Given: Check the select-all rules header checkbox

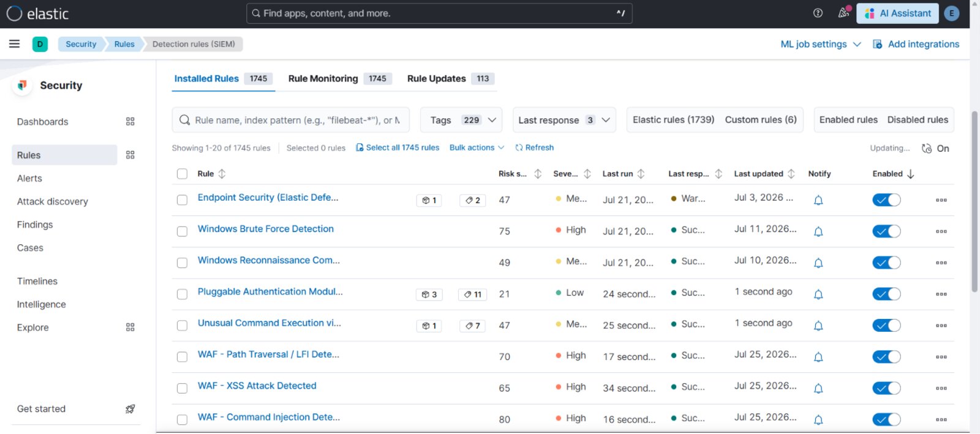Looking at the screenshot, I should click(182, 174).
